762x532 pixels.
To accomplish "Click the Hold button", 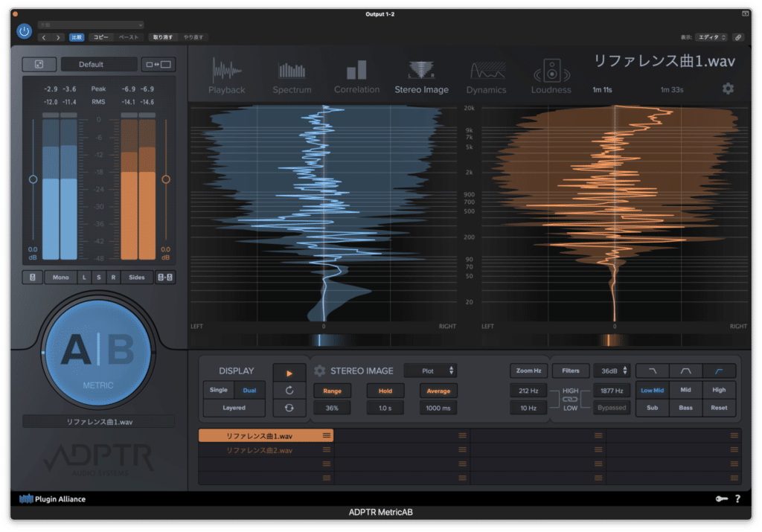I will click(385, 391).
